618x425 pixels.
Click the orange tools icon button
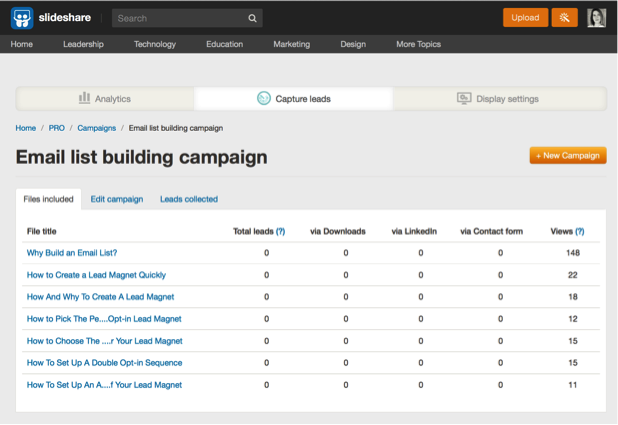(x=565, y=18)
